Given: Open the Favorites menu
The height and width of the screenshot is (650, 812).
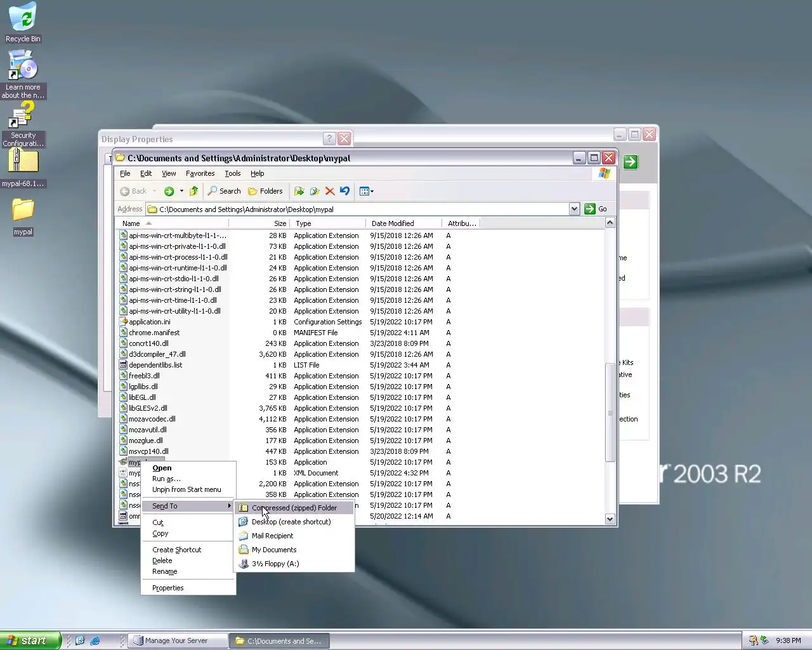Looking at the screenshot, I should coord(200,173).
